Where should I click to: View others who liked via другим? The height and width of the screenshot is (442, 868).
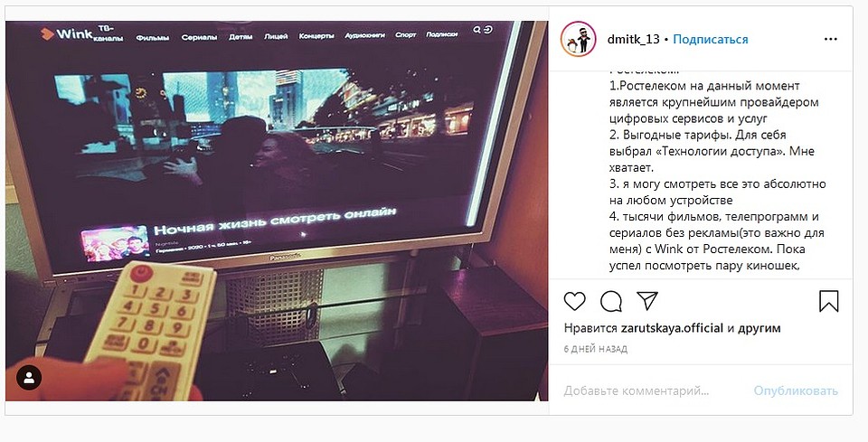tap(759, 328)
